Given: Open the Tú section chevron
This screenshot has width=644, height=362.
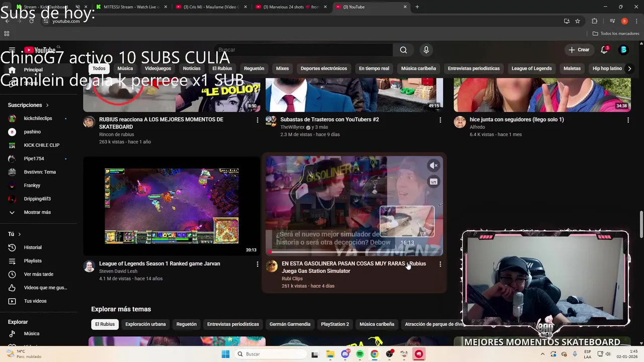Looking at the screenshot, I should point(20,234).
